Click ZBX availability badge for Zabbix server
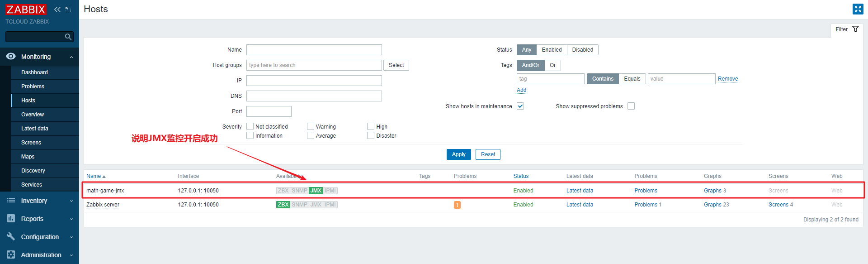Viewport: 868px width, 264px height. (x=283, y=205)
